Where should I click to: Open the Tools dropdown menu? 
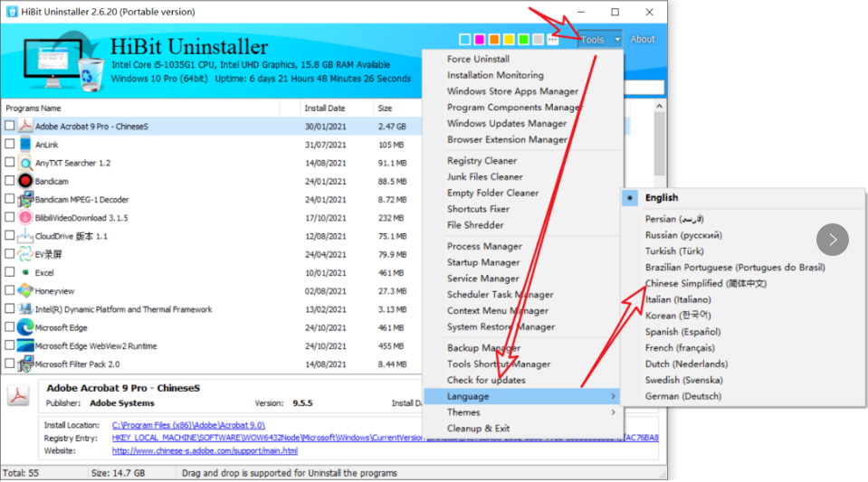(x=600, y=39)
